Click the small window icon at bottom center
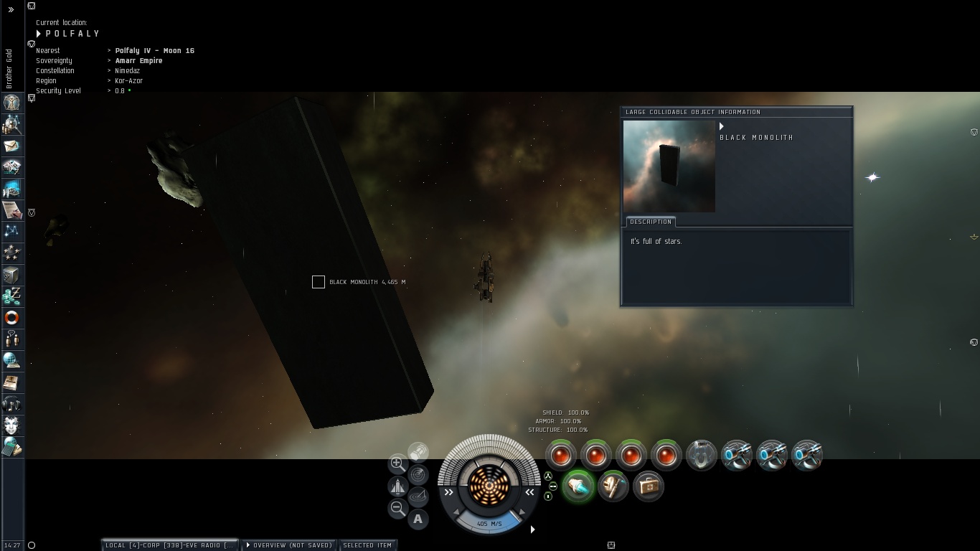 point(611,545)
